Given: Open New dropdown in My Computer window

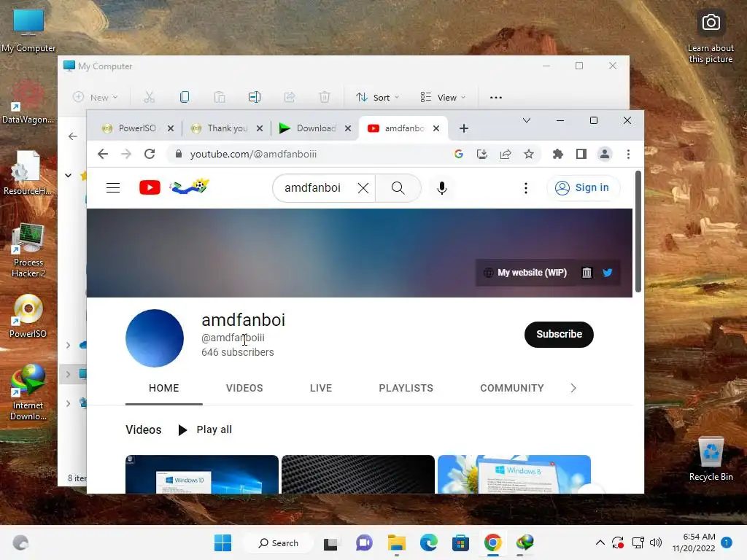Looking at the screenshot, I should pos(96,97).
